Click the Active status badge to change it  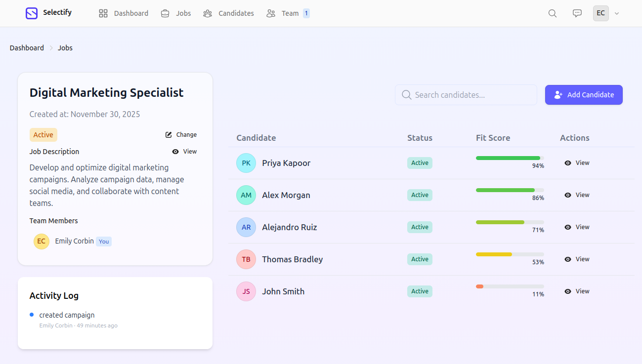point(43,134)
